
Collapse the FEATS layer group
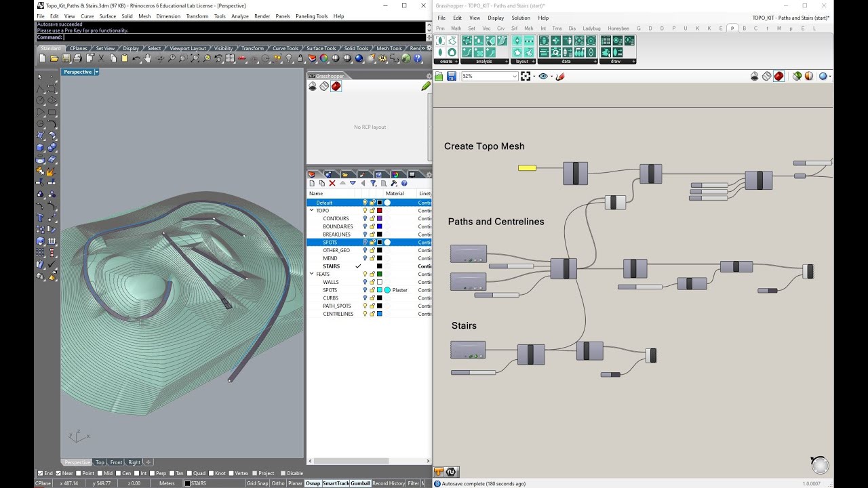[x=312, y=274]
